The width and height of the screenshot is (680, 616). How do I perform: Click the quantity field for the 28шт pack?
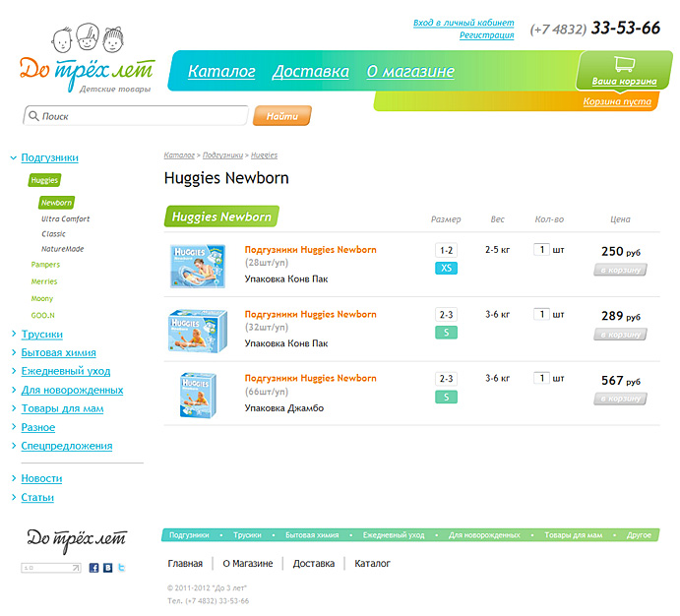tap(541, 250)
